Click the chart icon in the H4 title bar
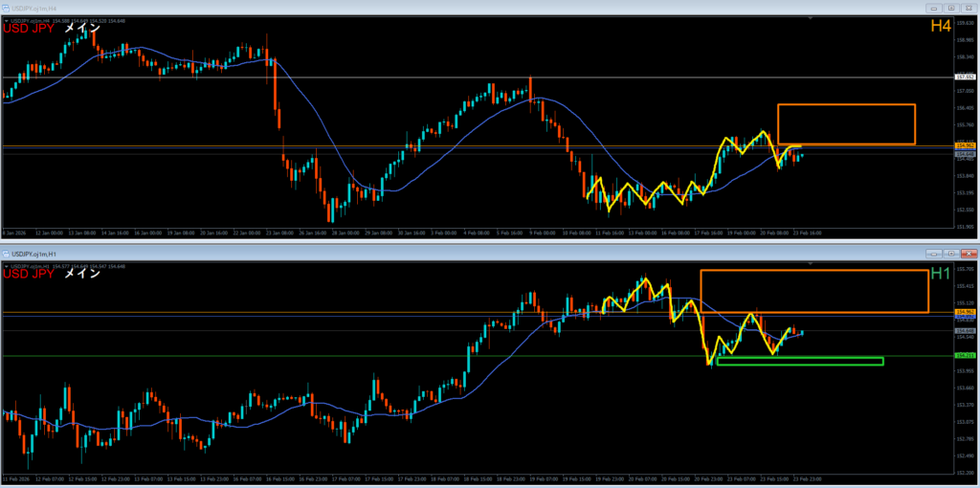 (6, 6)
